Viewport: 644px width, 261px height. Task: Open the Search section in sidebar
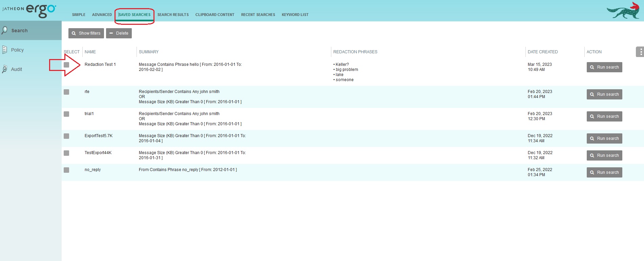point(30,31)
